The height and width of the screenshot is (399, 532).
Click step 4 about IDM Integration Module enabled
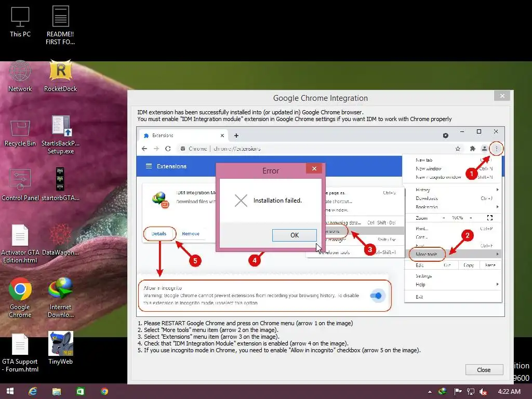point(243,343)
